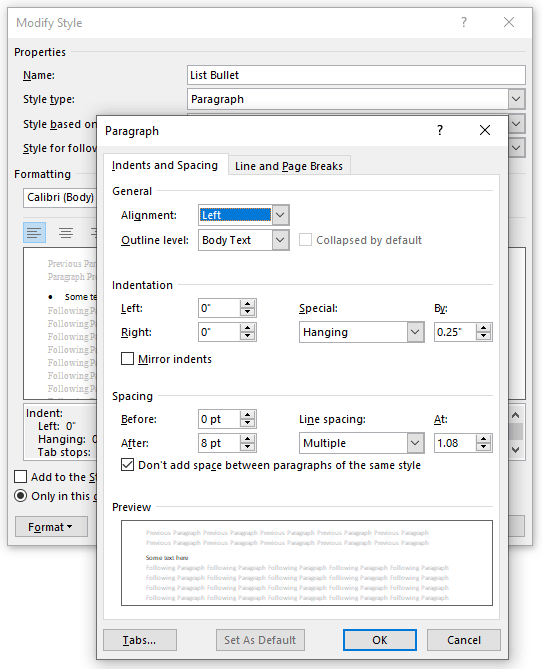Open Calibri (Body) font dropdown
The height and width of the screenshot is (669, 542).
[60, 198]
